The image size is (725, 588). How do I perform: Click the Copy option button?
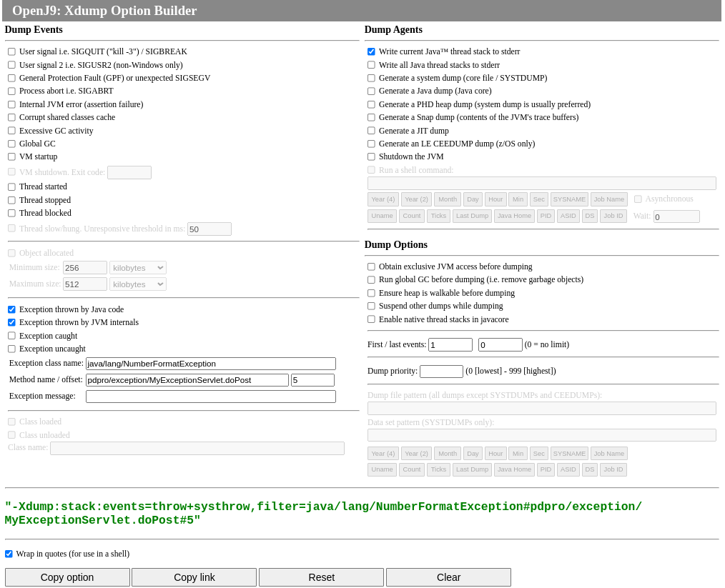point(67,577)
